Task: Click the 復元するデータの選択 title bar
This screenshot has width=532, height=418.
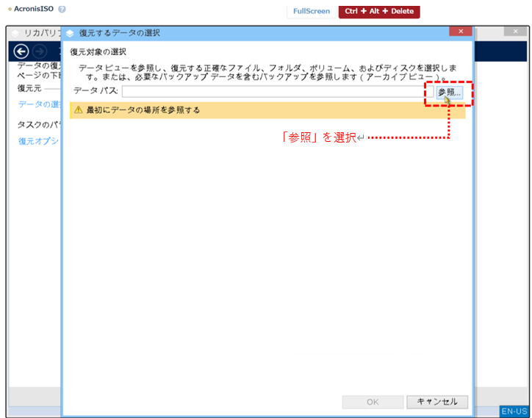Action: tap(257, 33)
